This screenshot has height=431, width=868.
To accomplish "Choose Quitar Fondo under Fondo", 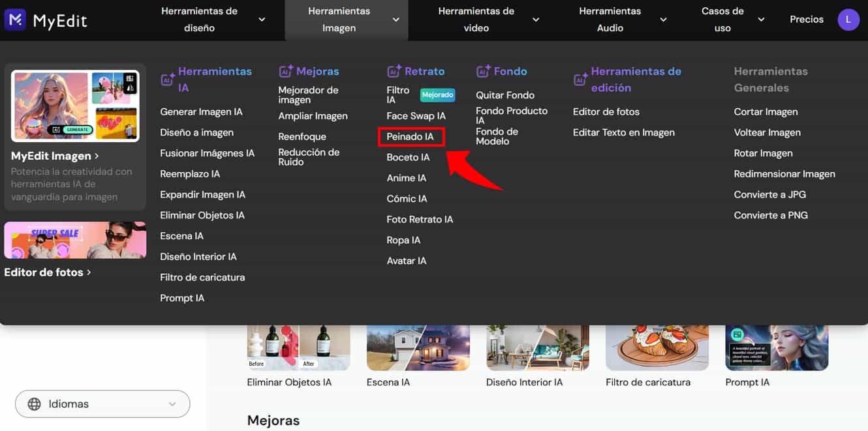I will [x=505, y=95].
